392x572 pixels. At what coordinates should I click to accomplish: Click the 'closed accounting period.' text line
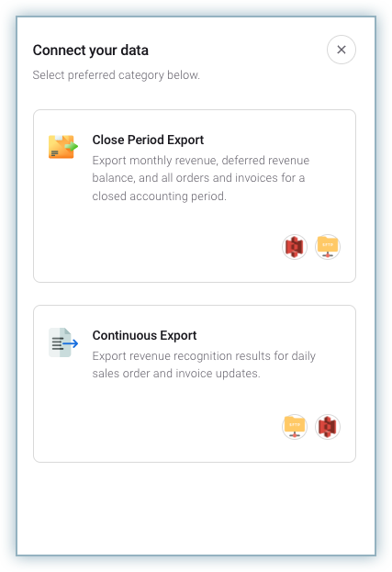(x=160, y=196)
